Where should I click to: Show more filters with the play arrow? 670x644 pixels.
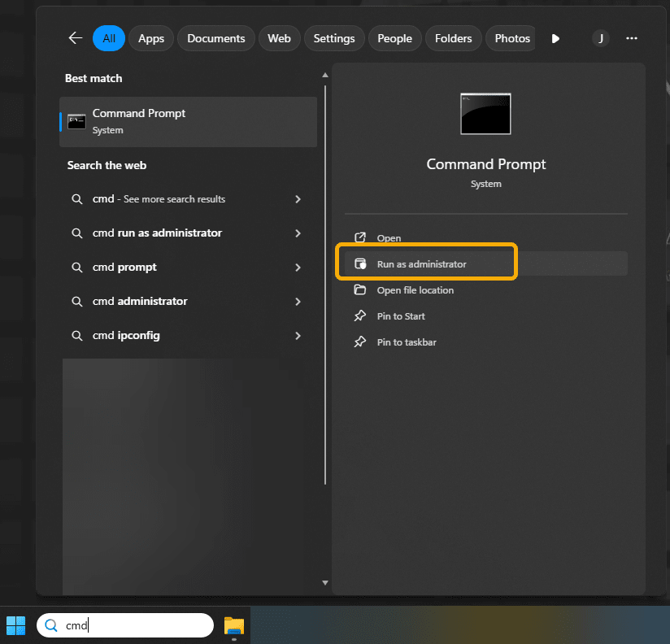click(x=555, y=39)
